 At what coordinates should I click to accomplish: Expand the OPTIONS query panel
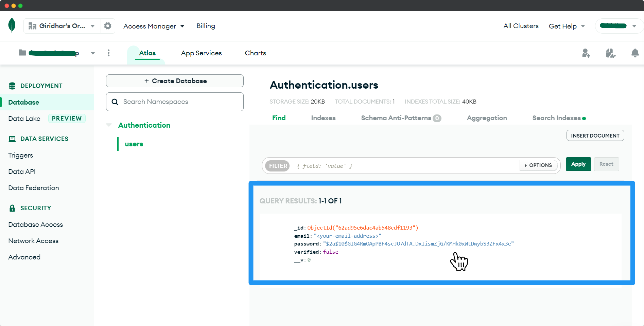point(538,165)
